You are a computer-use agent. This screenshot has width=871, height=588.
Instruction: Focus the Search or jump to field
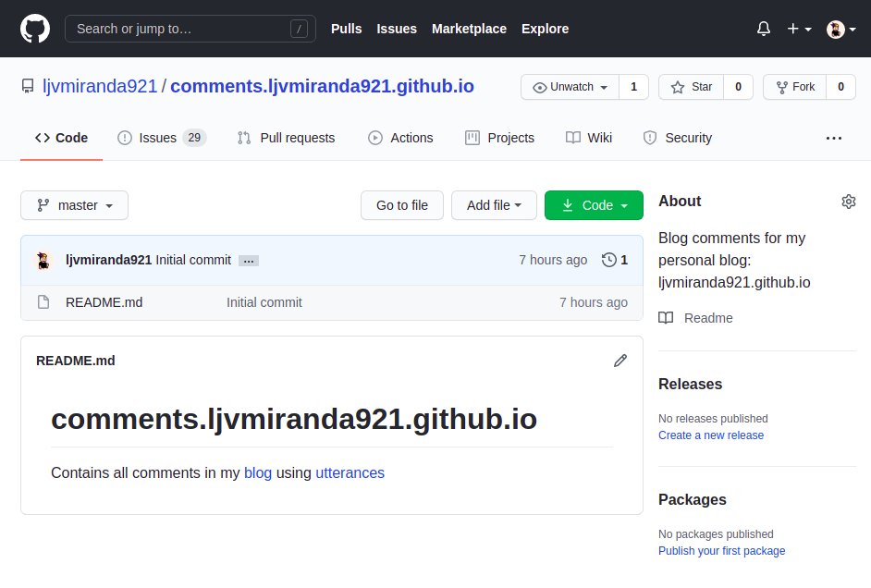click(x=190, y=29)
